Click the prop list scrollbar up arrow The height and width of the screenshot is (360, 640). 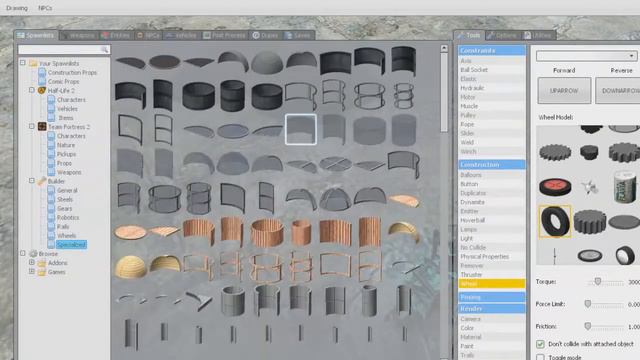[444, 48]
